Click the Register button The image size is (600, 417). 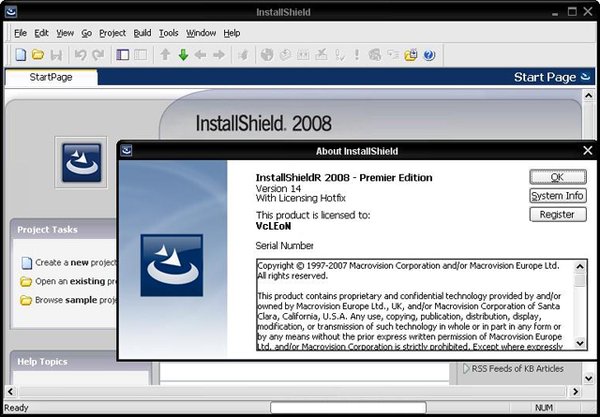click(557, 215)
